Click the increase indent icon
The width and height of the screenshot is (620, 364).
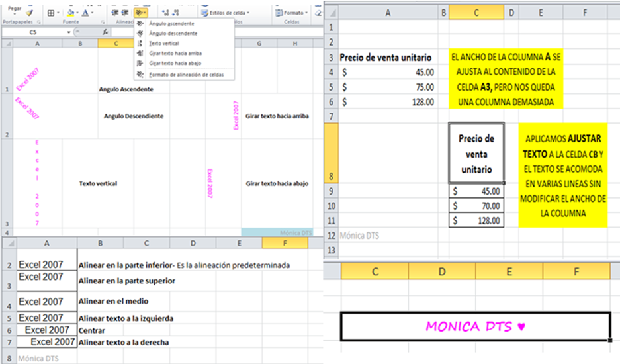125,13
